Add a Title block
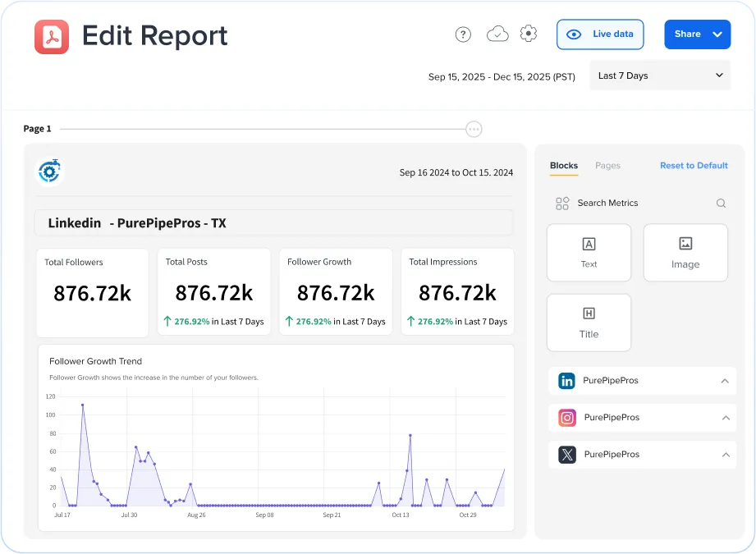The width and height of the screenshot is (756, 554). (x=589, y=322)
